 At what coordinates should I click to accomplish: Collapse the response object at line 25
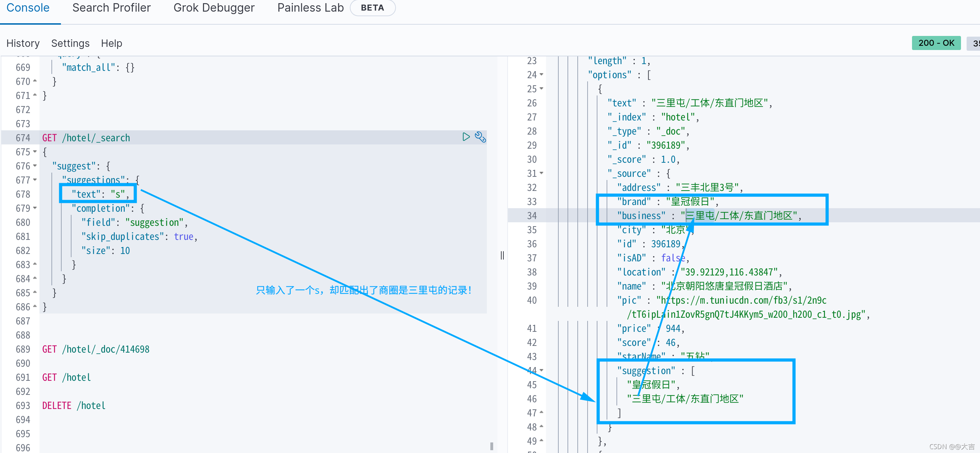coord(541,89)
